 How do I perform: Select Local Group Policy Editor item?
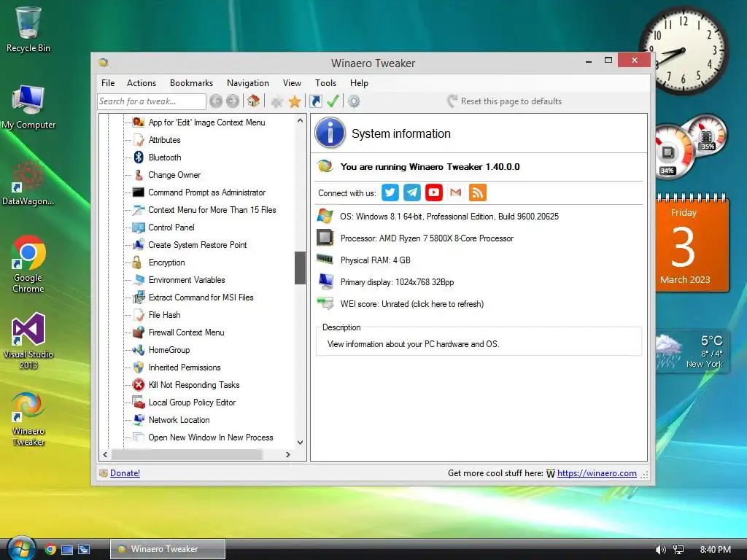tap(192, 402)
